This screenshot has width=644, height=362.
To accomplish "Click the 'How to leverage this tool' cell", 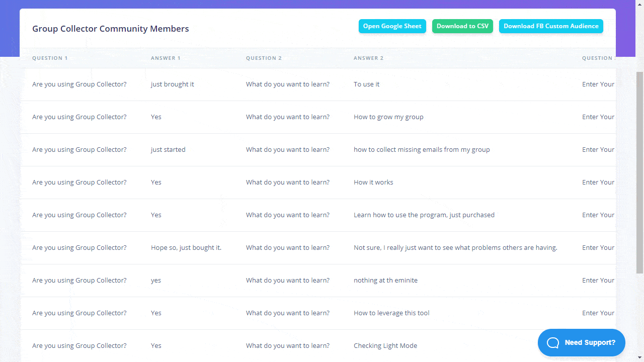I will click(391, 313).
